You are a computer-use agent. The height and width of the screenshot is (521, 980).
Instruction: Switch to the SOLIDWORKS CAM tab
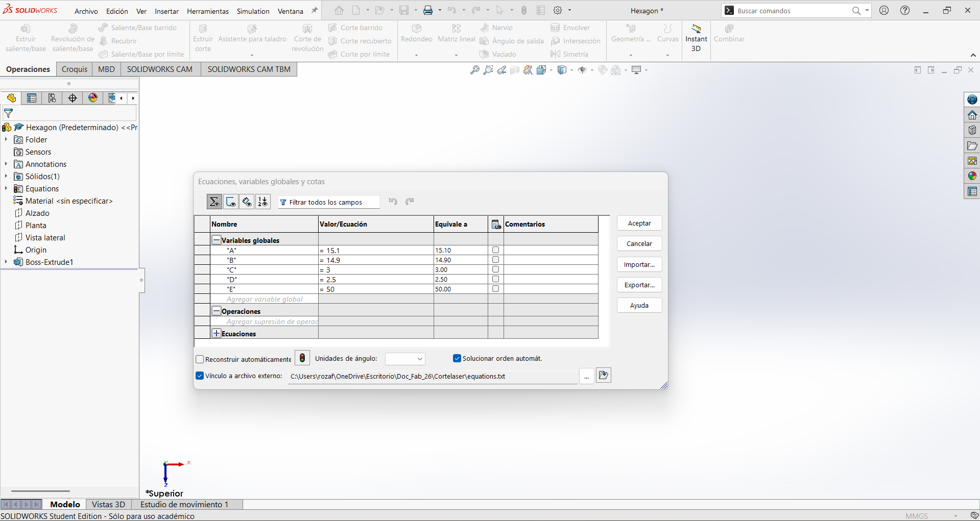pyautogui.click(x=160, y=69)
